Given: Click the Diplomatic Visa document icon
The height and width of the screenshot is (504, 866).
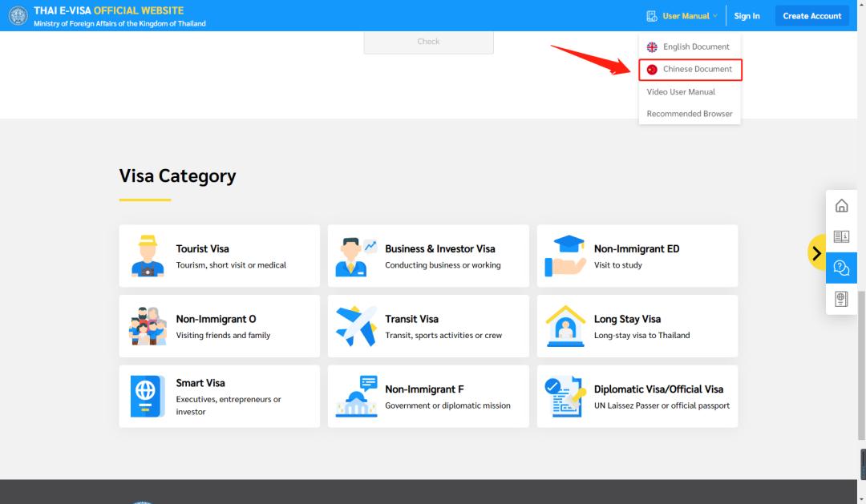Looking at the screenshot, I should pyautogui.click(x=565, y=397).
